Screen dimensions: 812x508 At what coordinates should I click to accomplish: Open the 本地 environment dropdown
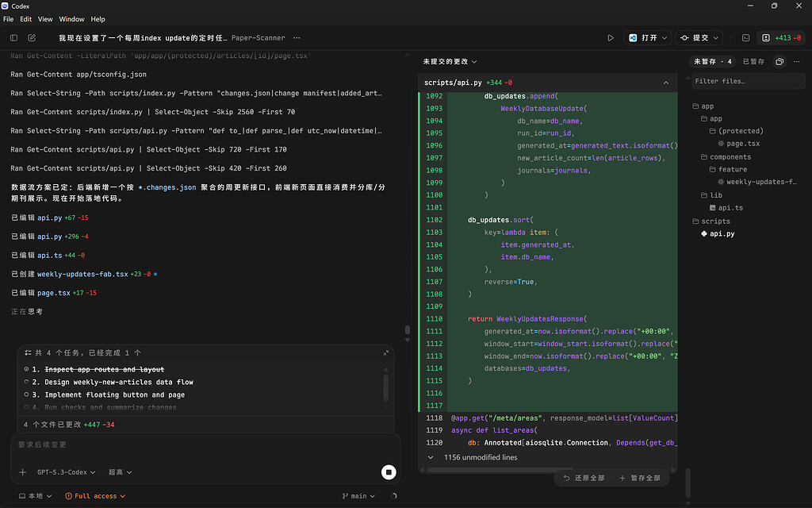coord(35,496)
